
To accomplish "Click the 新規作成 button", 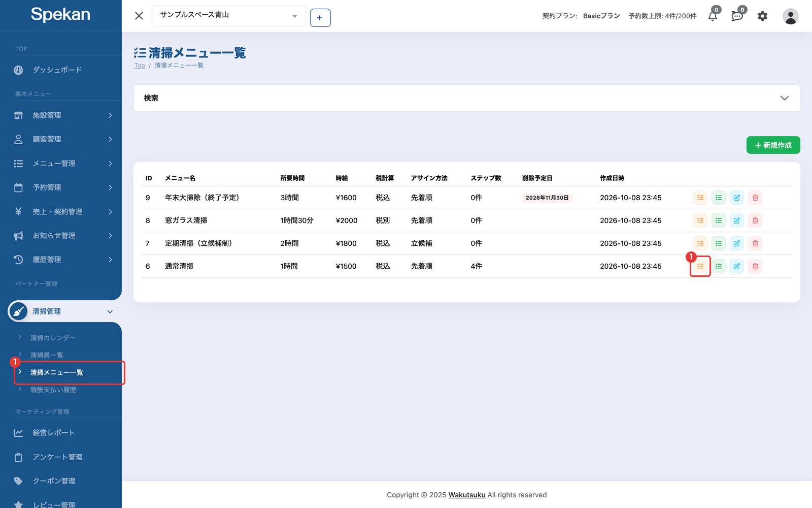I will 773,145.
